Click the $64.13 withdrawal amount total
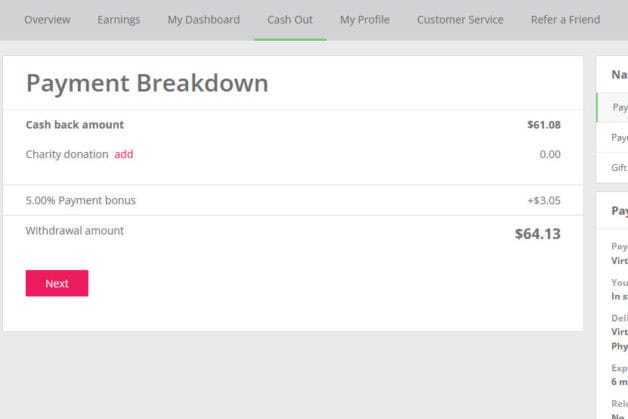 (537, 234)
